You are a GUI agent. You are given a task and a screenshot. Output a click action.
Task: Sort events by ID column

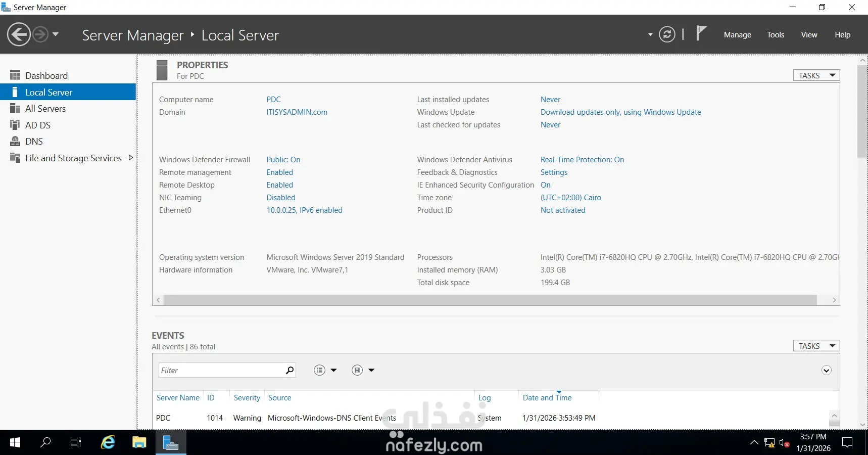click(211, 398)
